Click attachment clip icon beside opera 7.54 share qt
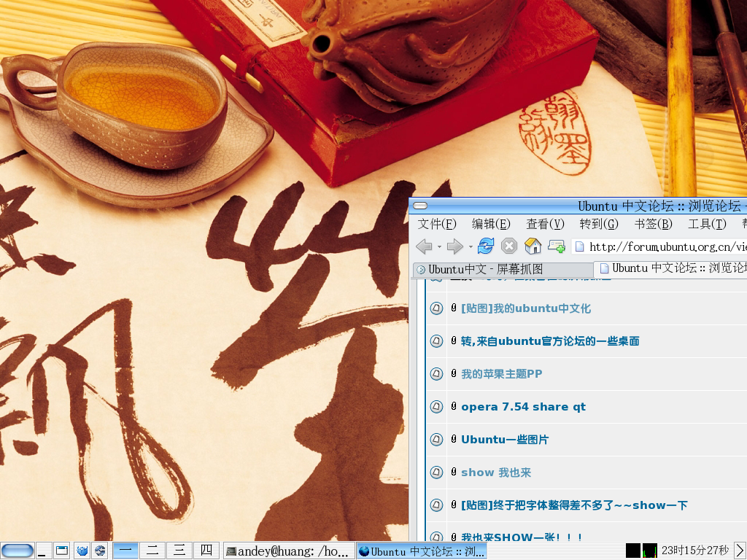This screenshot has height=560, width=747. (454, 407)
